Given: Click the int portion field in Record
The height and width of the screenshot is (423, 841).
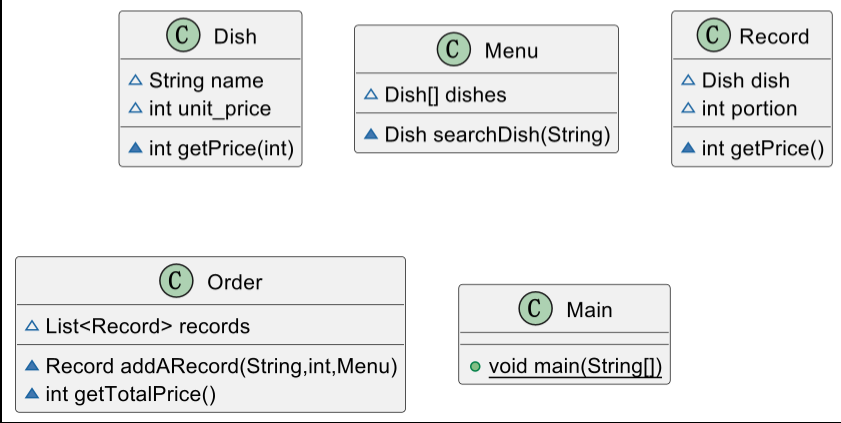Looking at the screenshot, I should point(749,108).
